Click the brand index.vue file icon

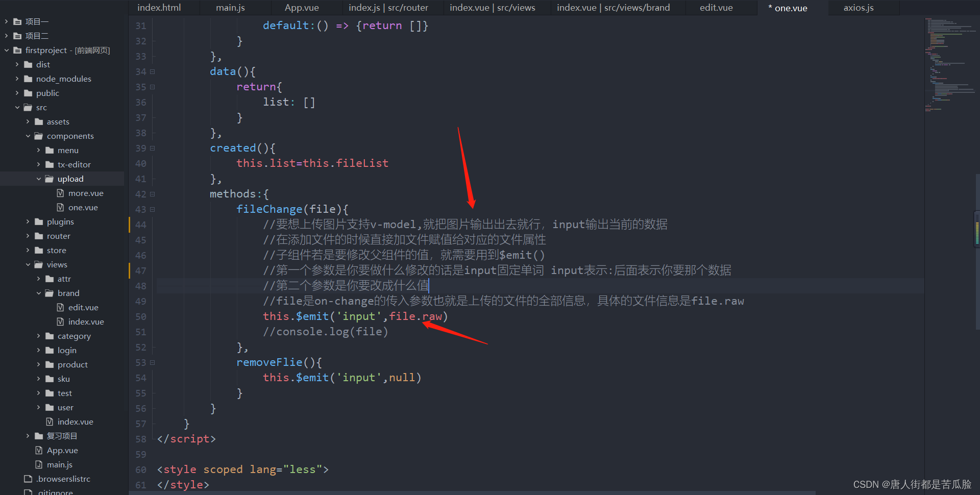[x=60, y=321]
